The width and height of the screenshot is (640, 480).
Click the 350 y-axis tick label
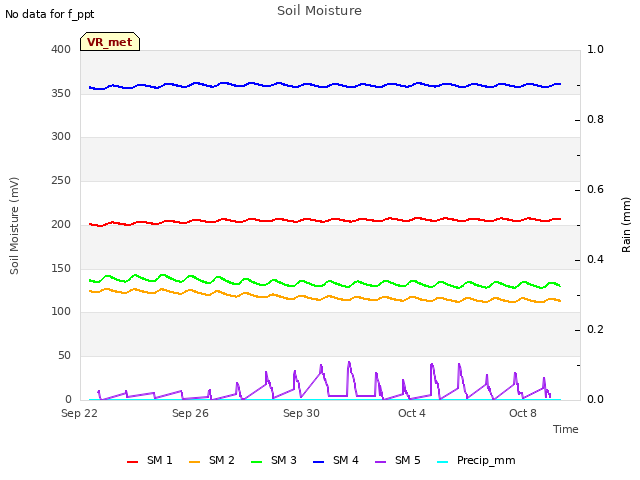click(x=61, y=93)
